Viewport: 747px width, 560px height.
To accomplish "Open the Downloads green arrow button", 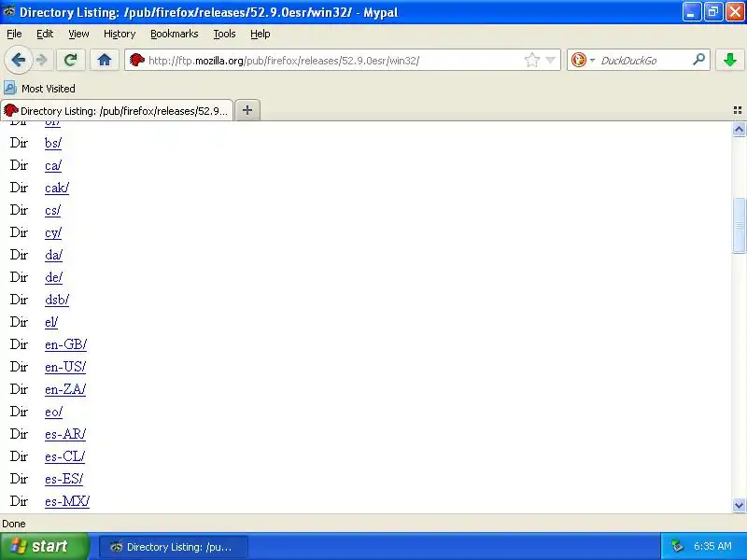I will [x=730, y=60].
